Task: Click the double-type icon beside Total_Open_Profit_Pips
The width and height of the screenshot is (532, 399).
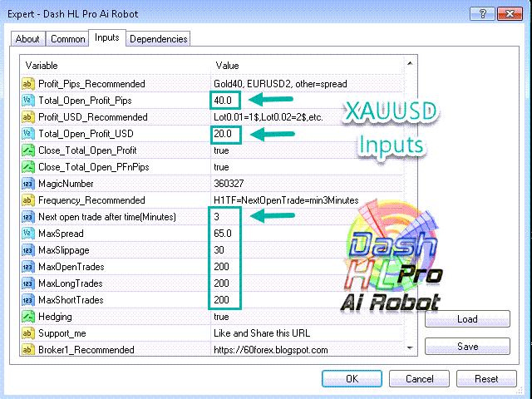Action: [x=28, y=101]
